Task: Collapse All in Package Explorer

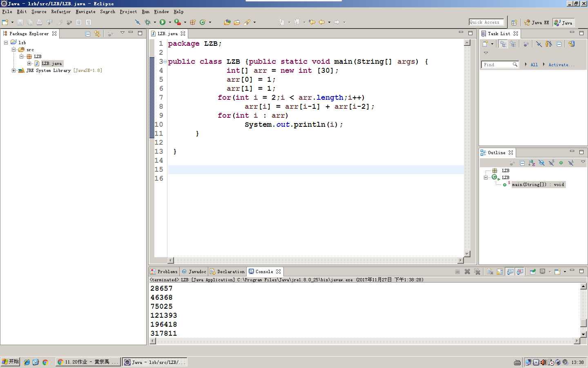Action: click(x=88, y=34)
